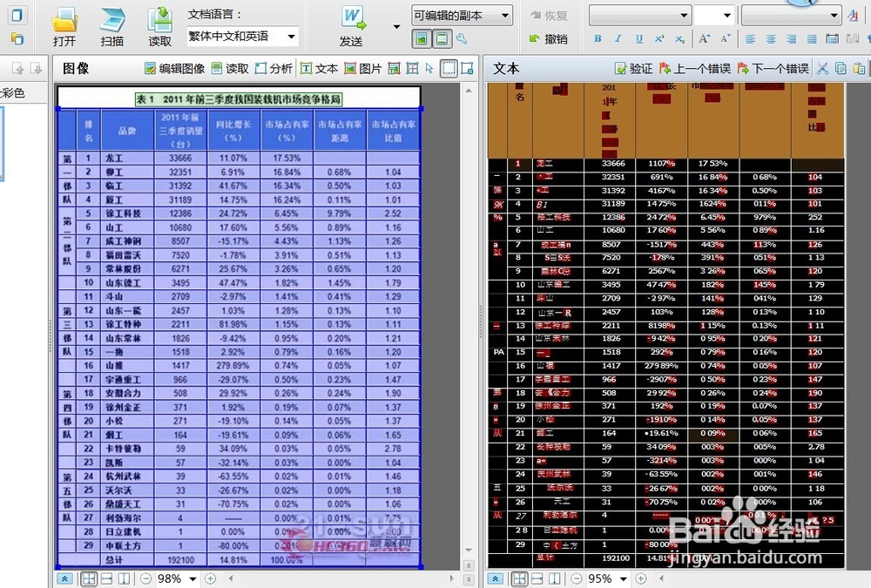Select the 图片 picture area tool
871x588 pixels.
click(362, 68)
